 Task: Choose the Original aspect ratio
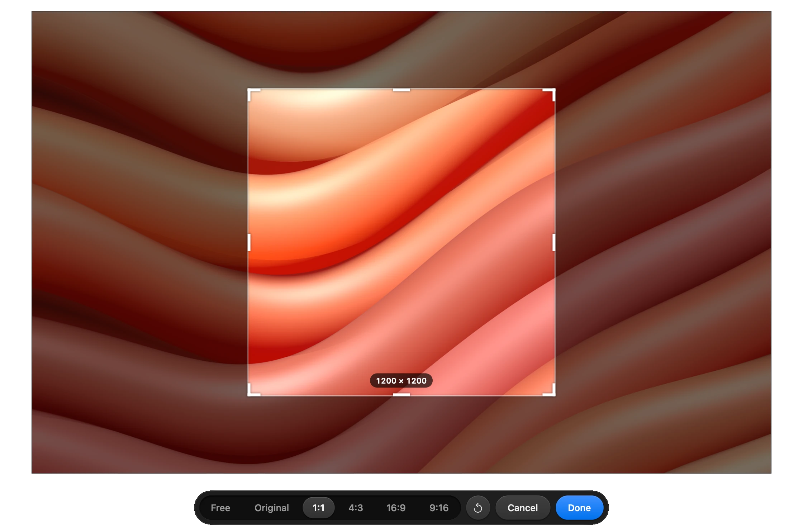click(x=272, y=508)
